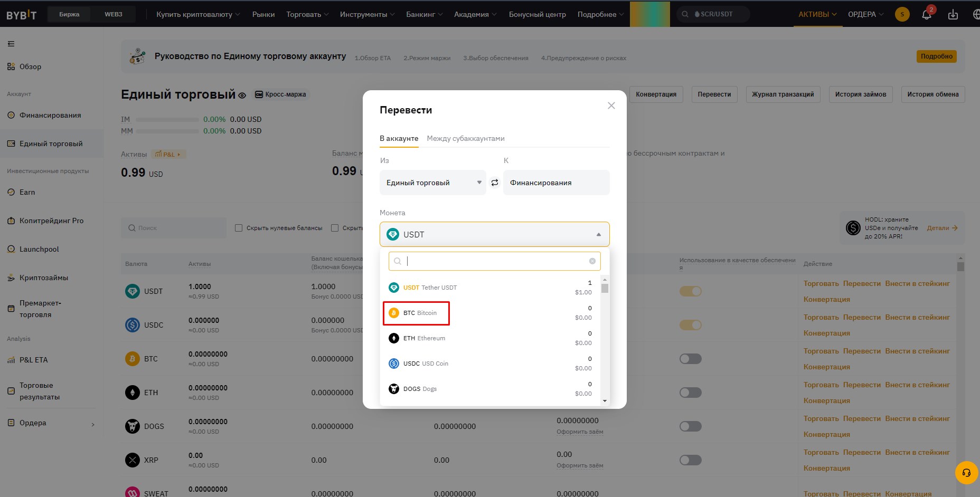Check Скрыть нулевые балансы checkbox
This screenshot has height=497, width=980.
tap(239, 228)
